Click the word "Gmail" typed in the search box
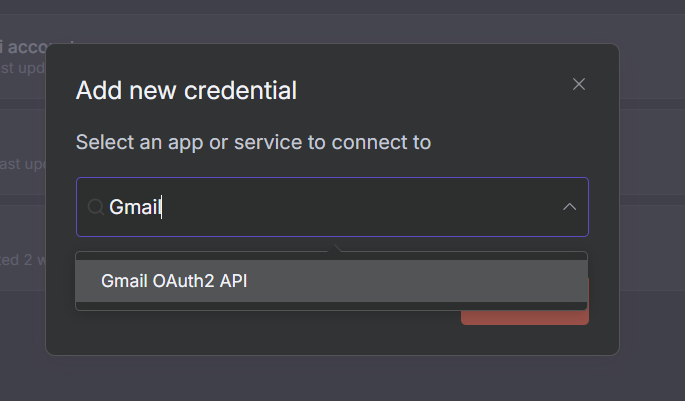 pyautogui.click(x=134, y=207)
